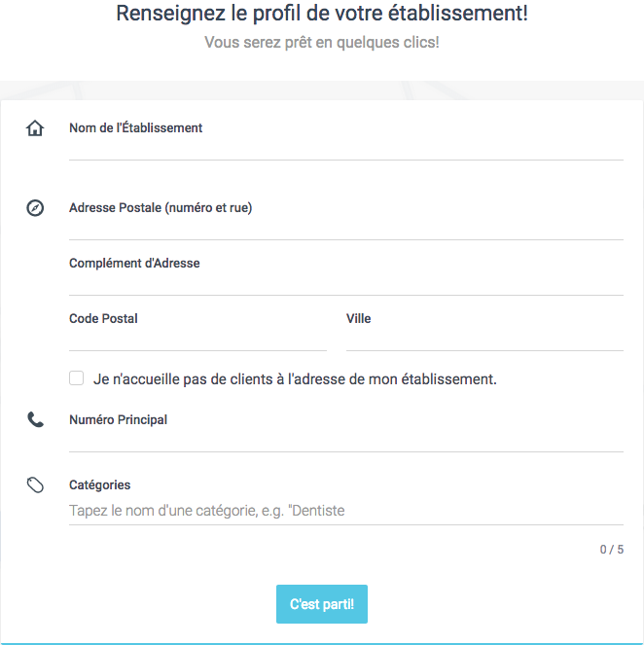This screenshot has height=645, width=644.
Task: Click the house icon beside establishment name
Action: pos(35,128)
